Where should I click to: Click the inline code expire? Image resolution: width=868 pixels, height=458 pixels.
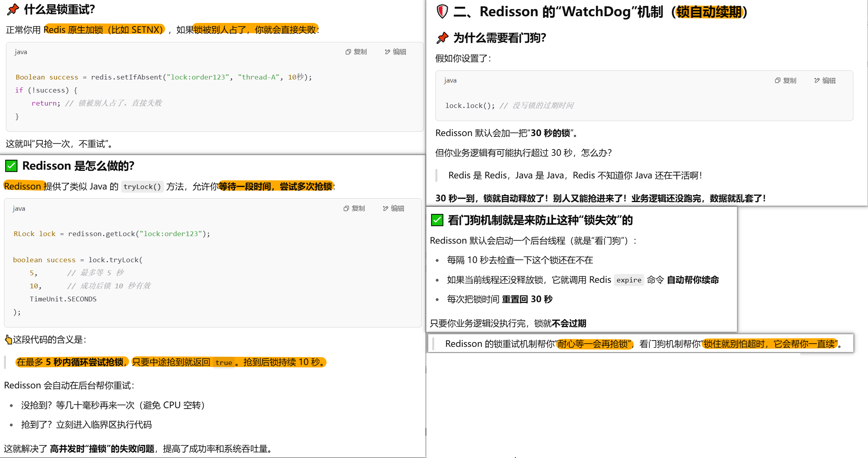coord(629,280)
